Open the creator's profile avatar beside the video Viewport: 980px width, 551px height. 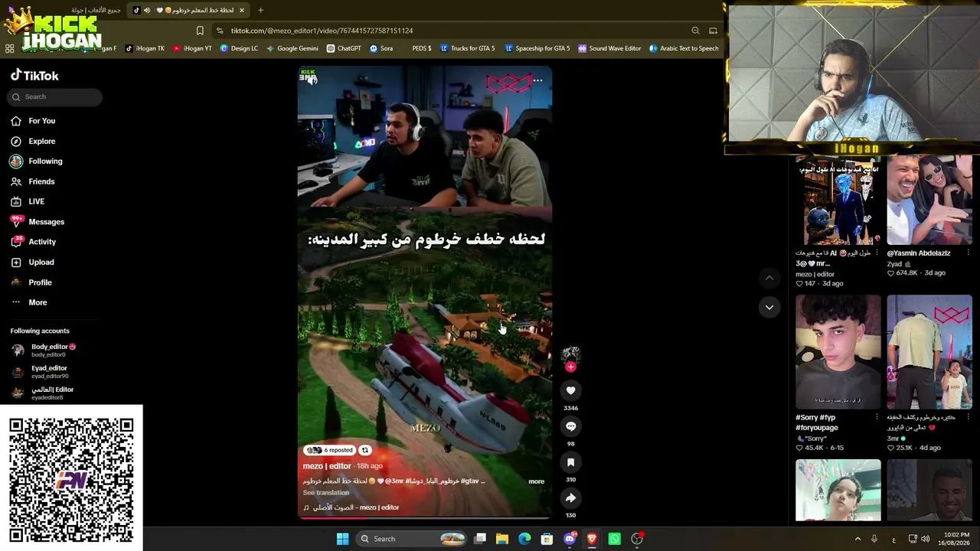570,354
